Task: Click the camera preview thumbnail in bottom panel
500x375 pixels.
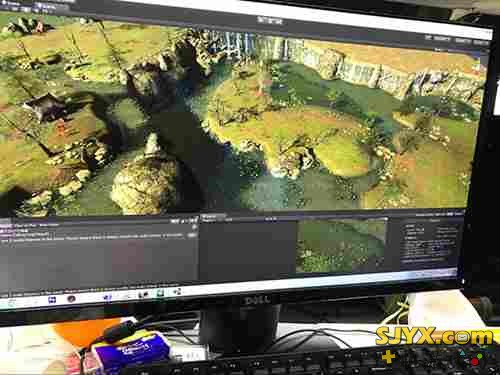Action: point(342,246)
